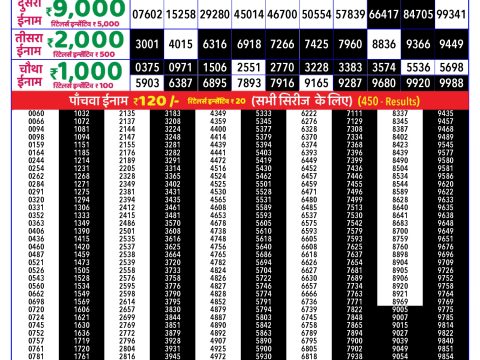
Task: Click the number 1506
Action: coord(215,68)
